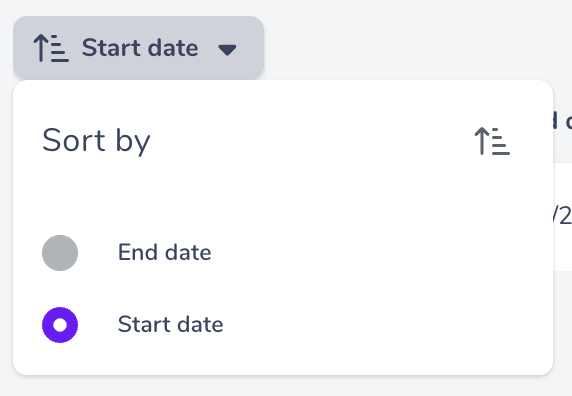Reverse order using the arrow-and-lines icon in the popup
572x396 pixels.
coord(492,141)
